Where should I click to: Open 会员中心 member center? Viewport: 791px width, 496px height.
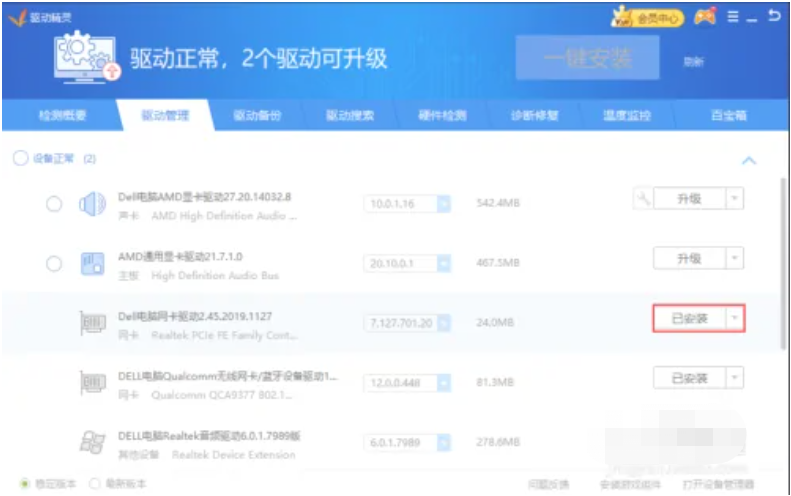(x=647, y=19)
